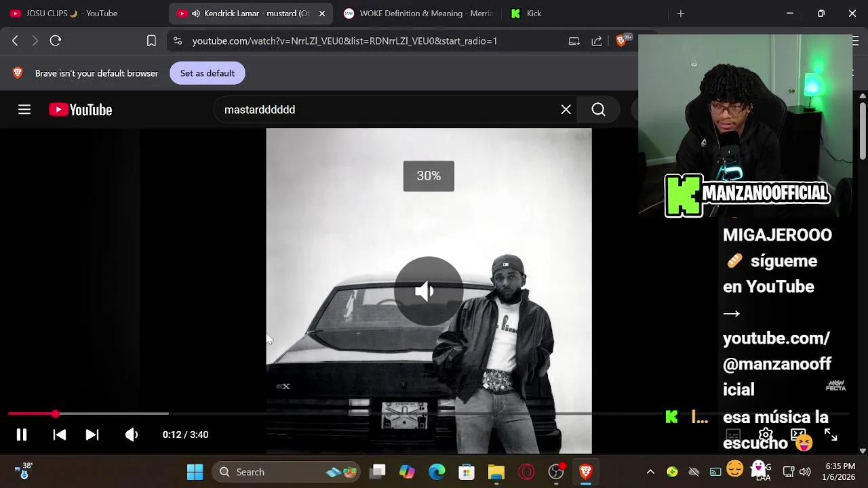
Task: Set Brave as default browser
Action: pyautogui.click(x=208, y=73)
